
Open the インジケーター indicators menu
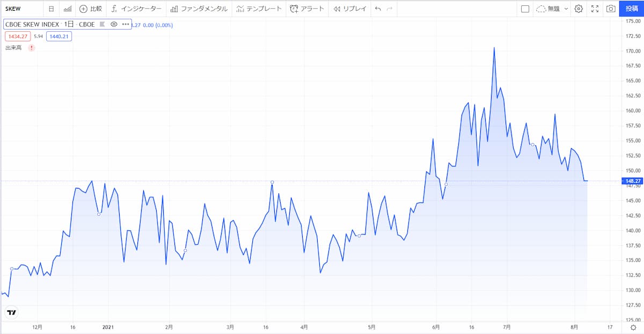136,9
